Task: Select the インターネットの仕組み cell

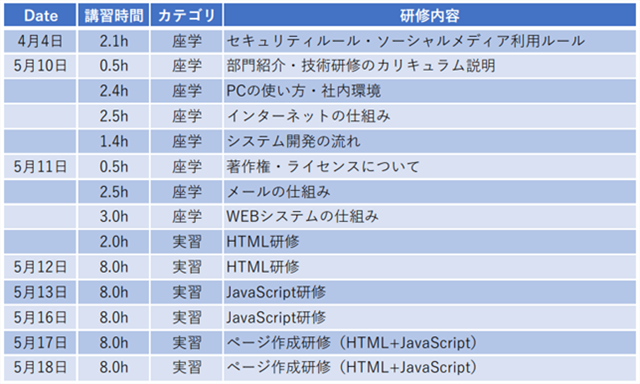Action: click(x=430, y=116)
